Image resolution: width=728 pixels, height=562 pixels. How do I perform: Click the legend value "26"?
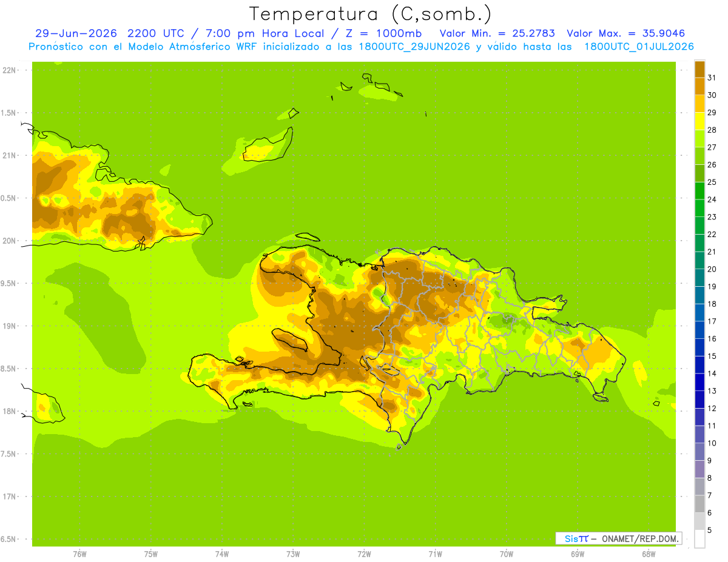712,165
